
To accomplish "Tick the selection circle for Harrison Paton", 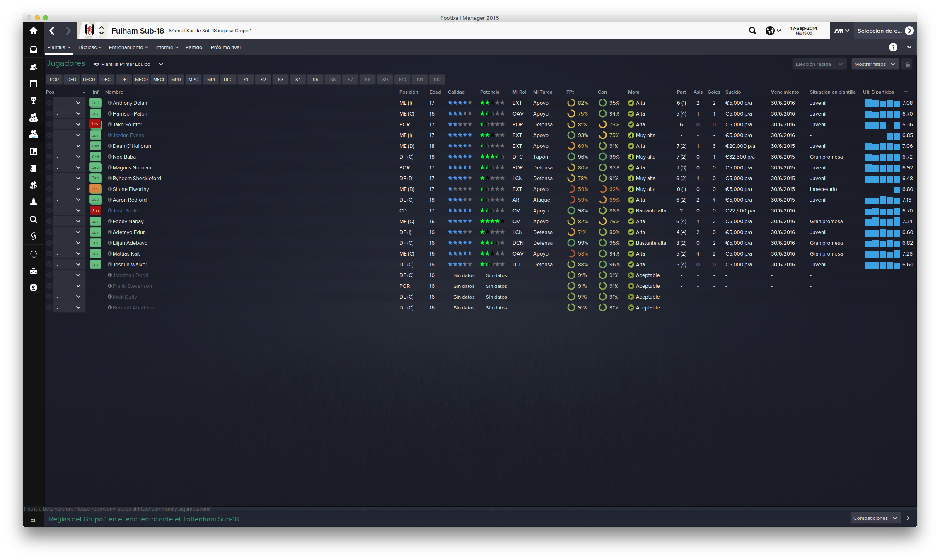I will coord(49,113).
